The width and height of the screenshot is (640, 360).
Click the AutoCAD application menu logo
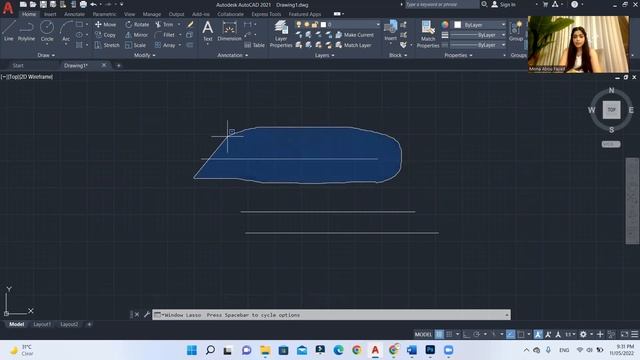click(x=8, y=8)
